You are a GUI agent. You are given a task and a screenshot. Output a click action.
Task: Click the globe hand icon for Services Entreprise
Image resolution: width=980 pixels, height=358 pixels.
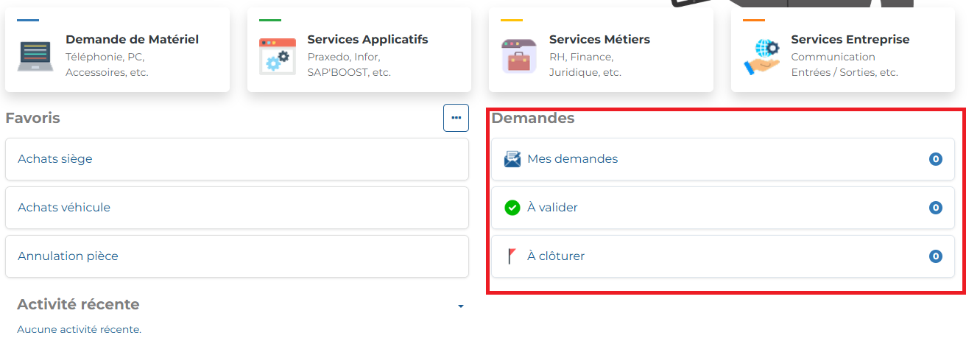[761, 57]
